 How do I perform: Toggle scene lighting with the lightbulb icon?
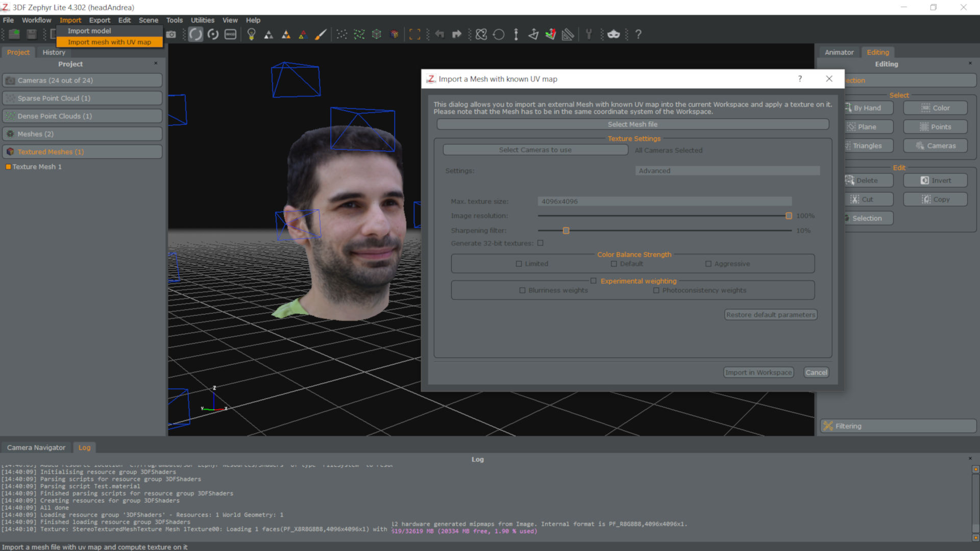pos(251,34)
